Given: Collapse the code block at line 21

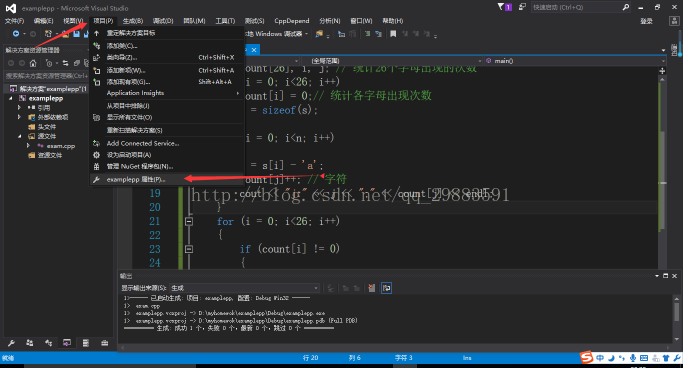Looking at the screenshot, I should point(189,221).
